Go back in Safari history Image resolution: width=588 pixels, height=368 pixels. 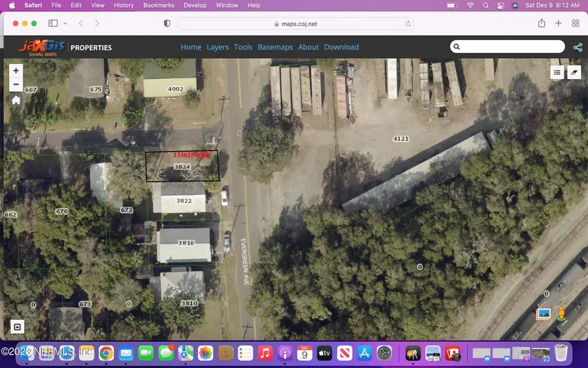click(x=80, y=24)
